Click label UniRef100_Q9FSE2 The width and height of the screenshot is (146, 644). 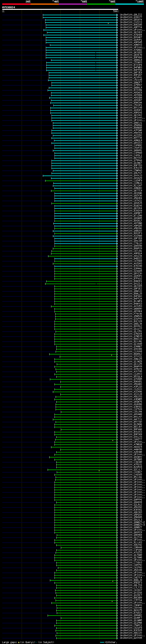[131, 289]
